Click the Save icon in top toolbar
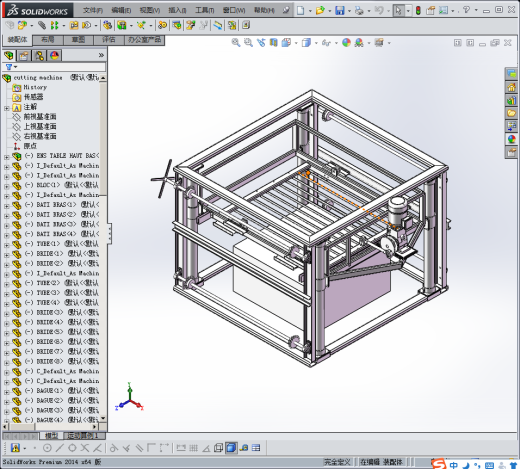This screenshot has width=520, height=469. pos(340,10)
